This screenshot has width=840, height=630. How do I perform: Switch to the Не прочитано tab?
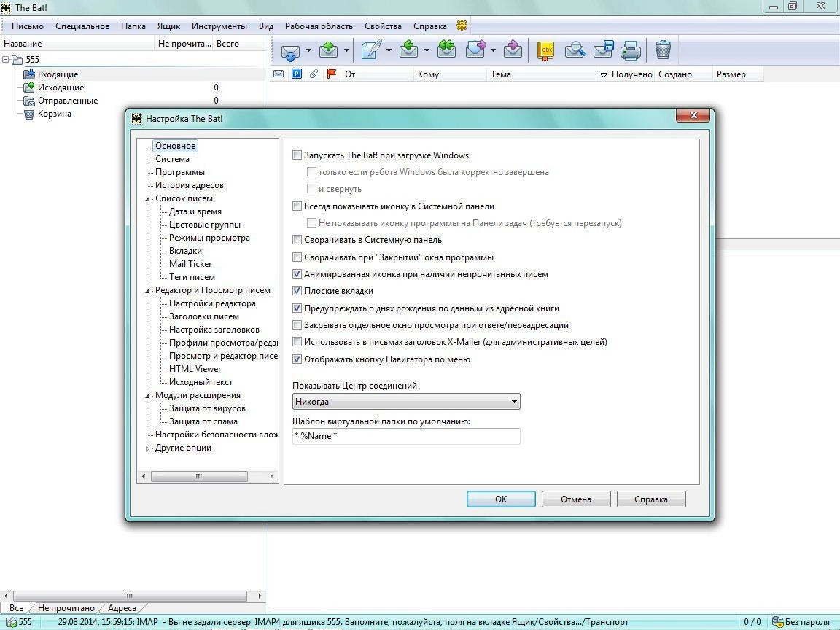pos(66,608)
